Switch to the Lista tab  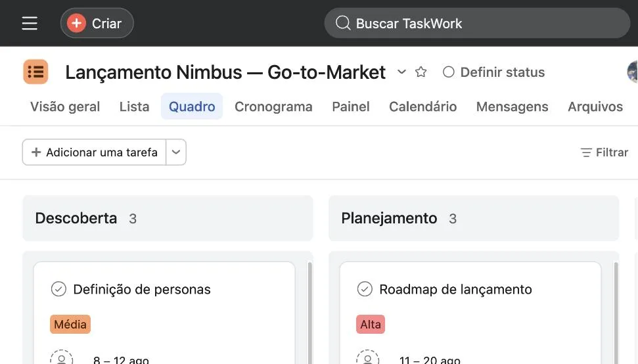[x=134, y=106]
